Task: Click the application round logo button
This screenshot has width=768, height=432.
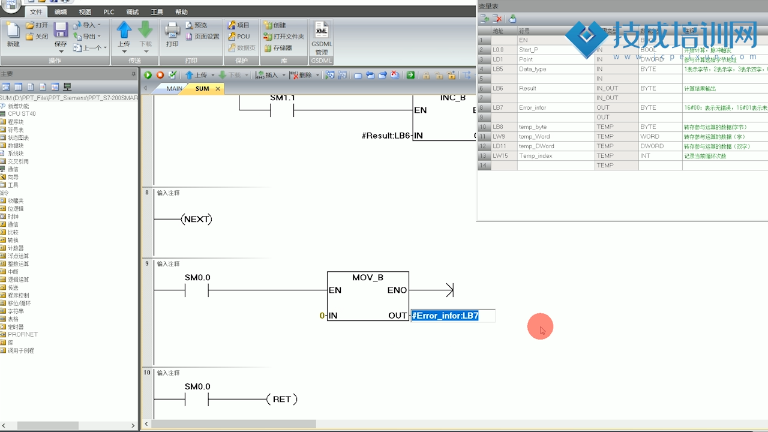Action: (10, 5)
